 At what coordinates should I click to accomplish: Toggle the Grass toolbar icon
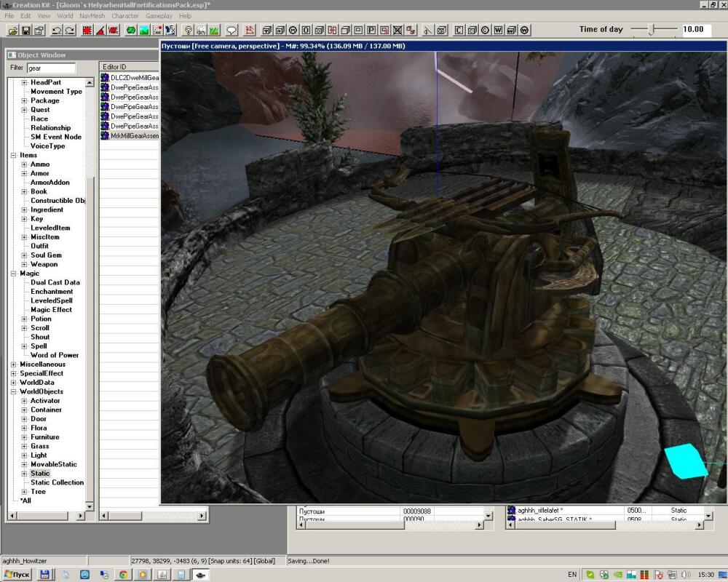coord(214,31)
